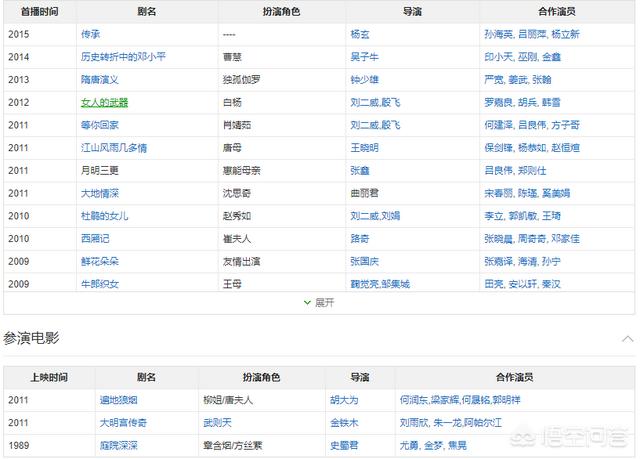Screen dimensions: 640x459
Task: Open the drama link 牛郎织女
Action: click(100, 284)
